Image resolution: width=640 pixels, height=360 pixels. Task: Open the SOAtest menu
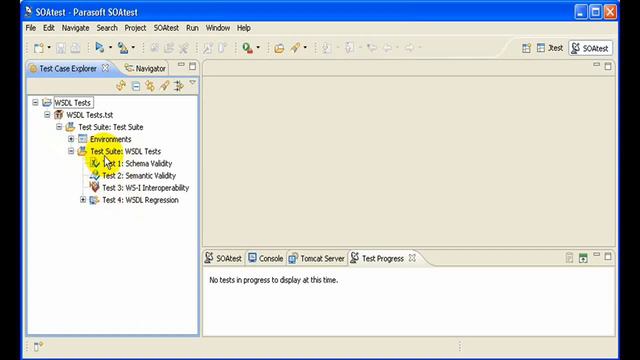click(x=166, y=28)
